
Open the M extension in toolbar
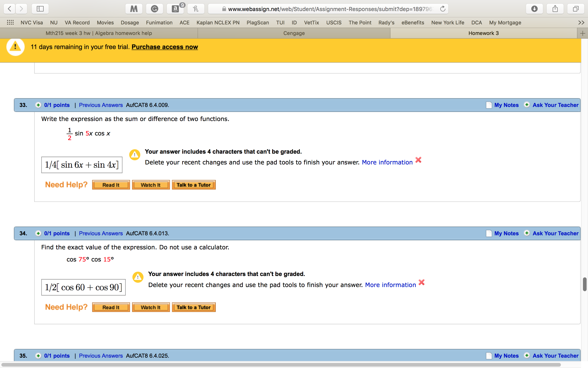[134, 9]
